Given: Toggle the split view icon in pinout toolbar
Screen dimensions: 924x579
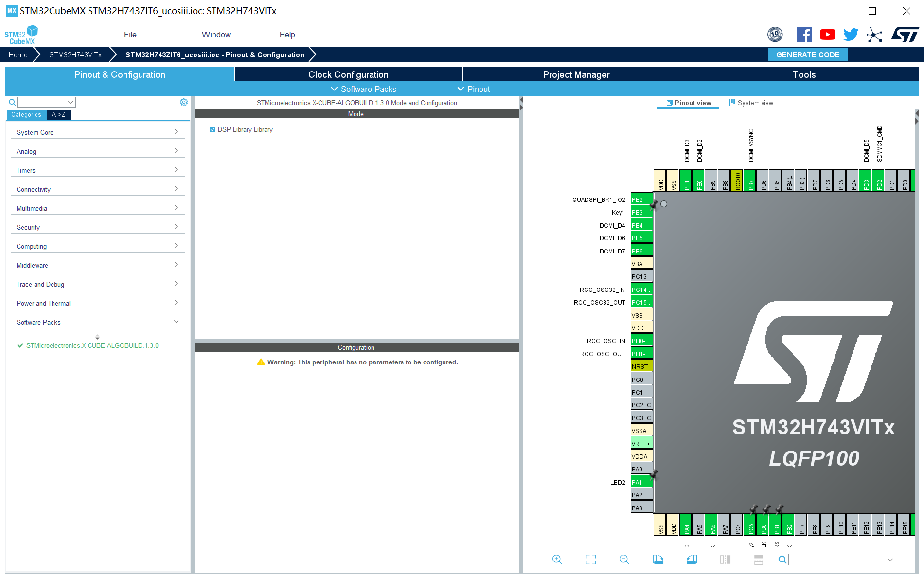Looking at the screenshot, I should 725,560.
